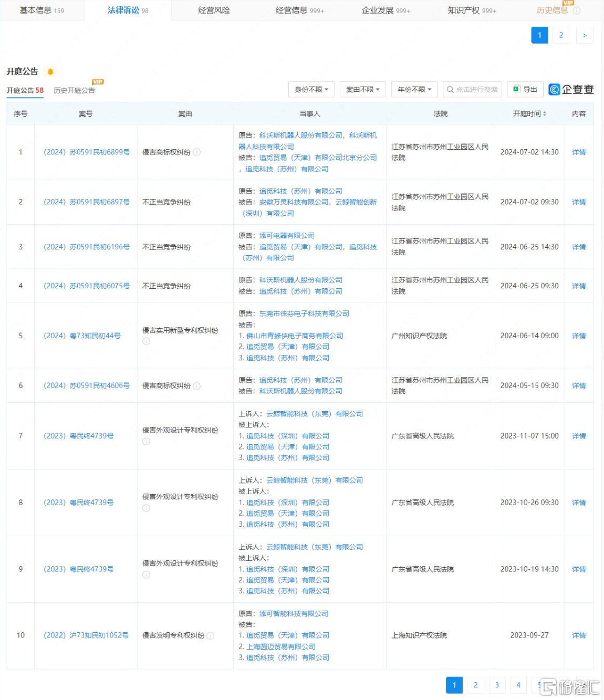The width and height of the screenshot is (604, 700).
Task: Click the 2024-06-25 09:30 hearing time
Action: (529, 286)
